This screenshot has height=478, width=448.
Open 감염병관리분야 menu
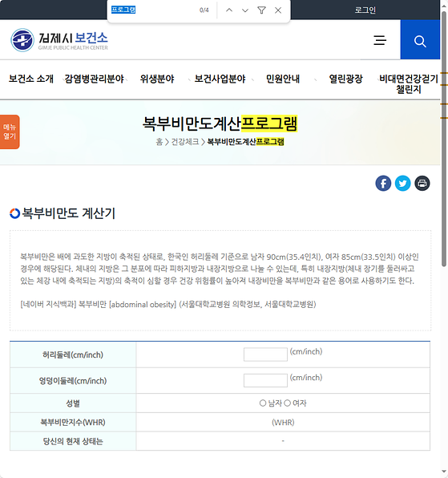94,79
